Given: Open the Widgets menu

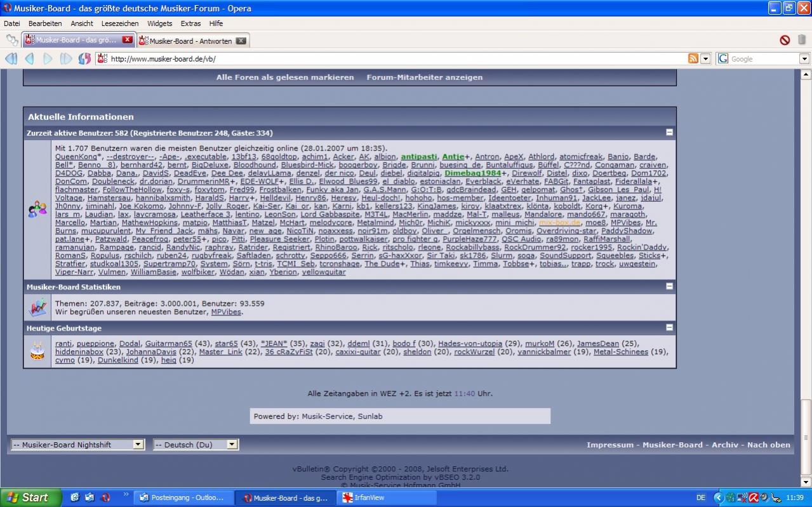Looking at the screenshot, I should 159,23.
